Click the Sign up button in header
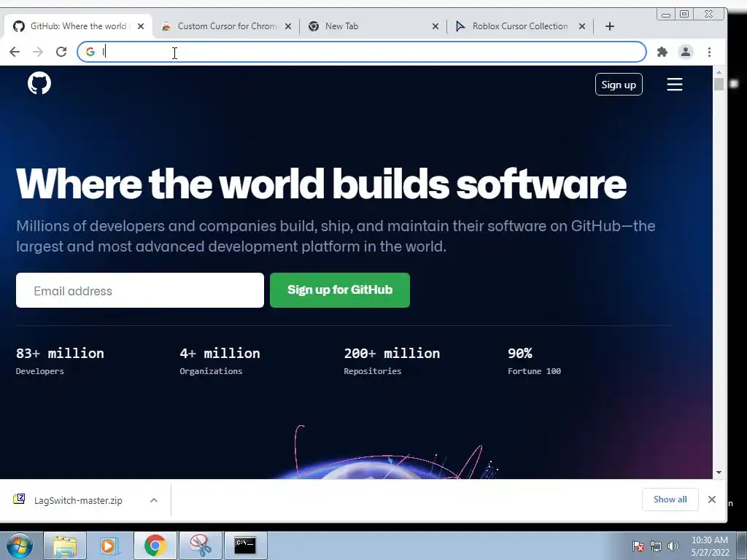 [619, 85]
